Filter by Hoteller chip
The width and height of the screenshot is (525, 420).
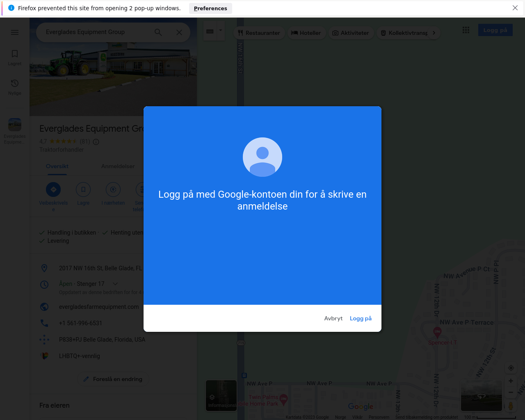click(306, 33)
